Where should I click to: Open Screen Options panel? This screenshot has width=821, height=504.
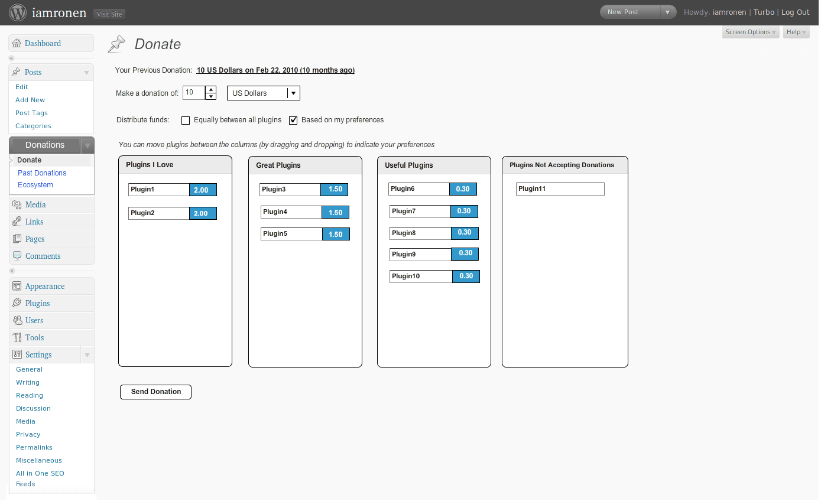[751, 32]
